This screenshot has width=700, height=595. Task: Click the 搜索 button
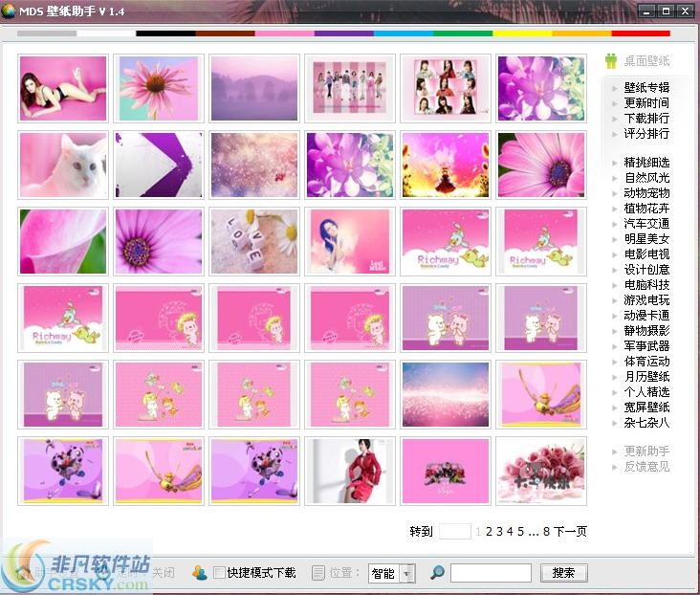[563, 573]
